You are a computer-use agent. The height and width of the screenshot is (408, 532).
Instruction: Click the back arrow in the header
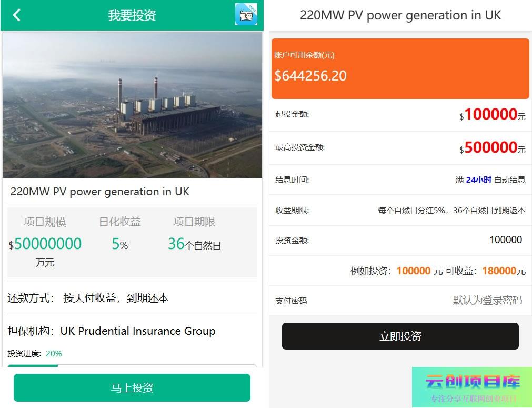click(16, 15)
